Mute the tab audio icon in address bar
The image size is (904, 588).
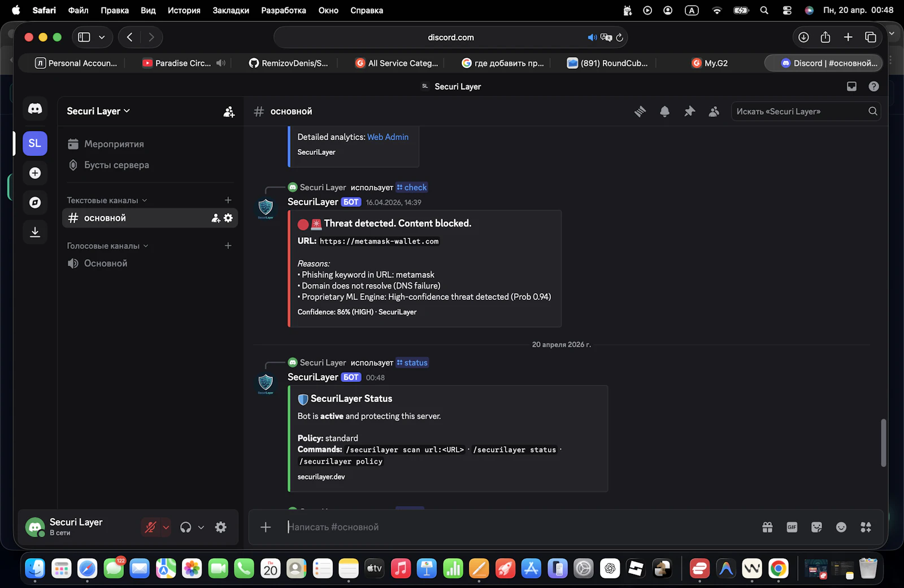click(592, 37)
